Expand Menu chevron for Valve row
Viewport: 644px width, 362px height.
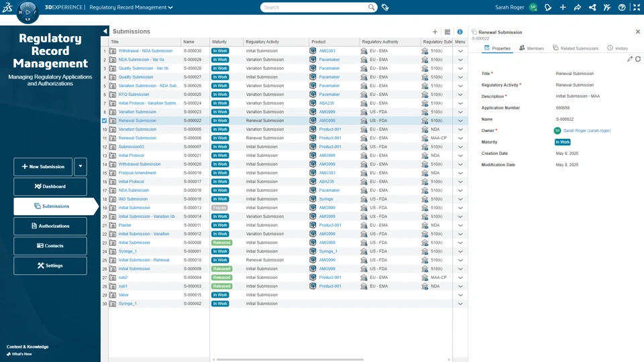pos(460,295)
